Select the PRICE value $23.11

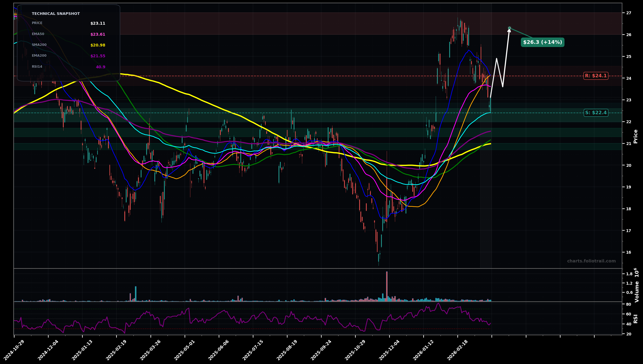coord(98,23)
